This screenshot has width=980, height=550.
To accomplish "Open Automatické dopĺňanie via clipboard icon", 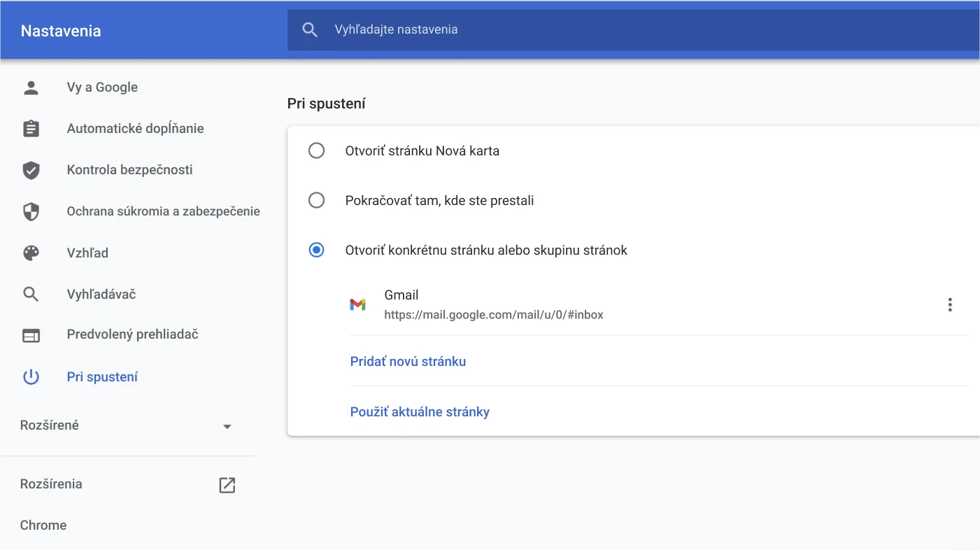I will pos(31,128).
